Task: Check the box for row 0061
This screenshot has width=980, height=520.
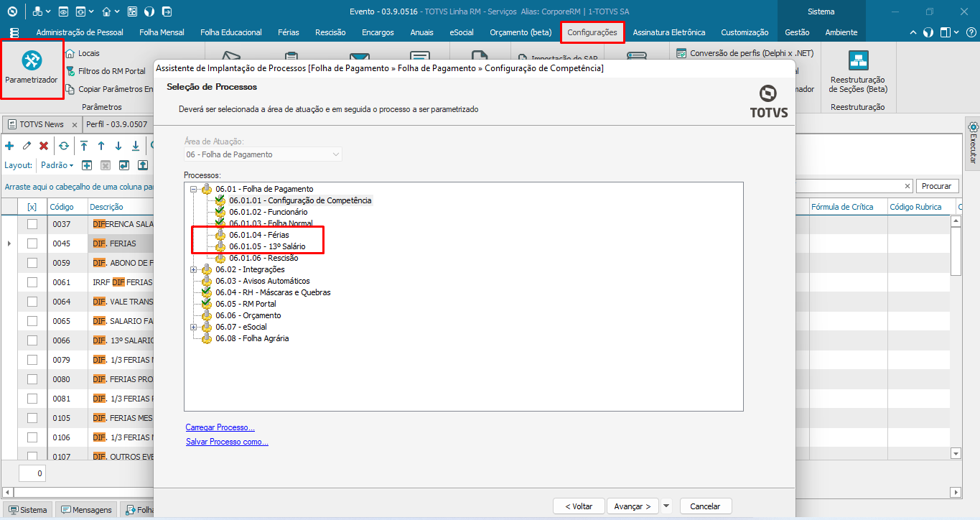Action: pos(32,282)
